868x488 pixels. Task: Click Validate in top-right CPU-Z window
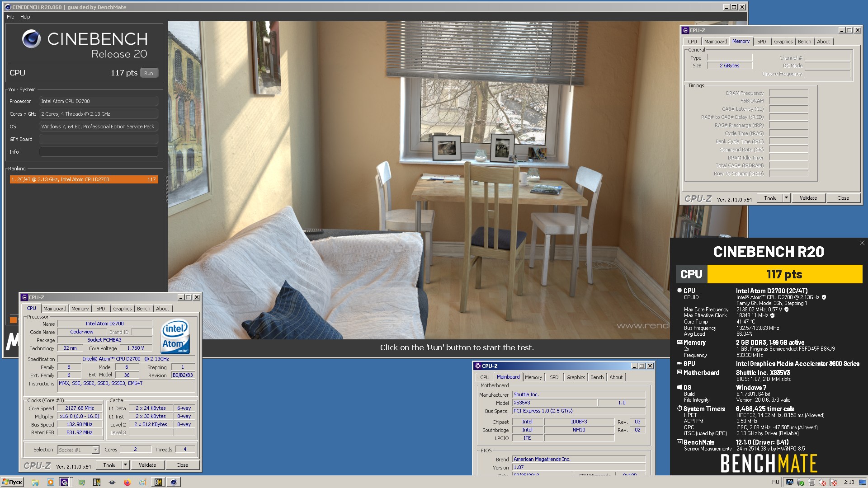click(x=808, y=198)
